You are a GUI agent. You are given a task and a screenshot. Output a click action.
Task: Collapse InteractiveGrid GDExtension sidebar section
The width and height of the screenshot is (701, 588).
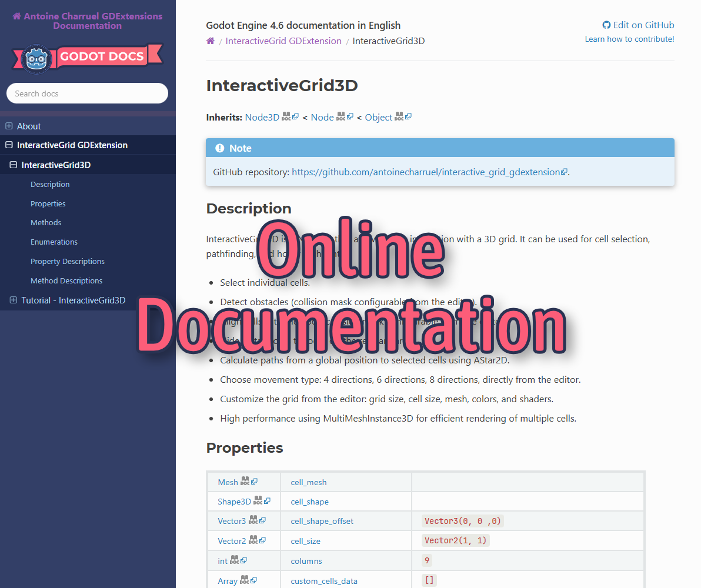[9, 145]
